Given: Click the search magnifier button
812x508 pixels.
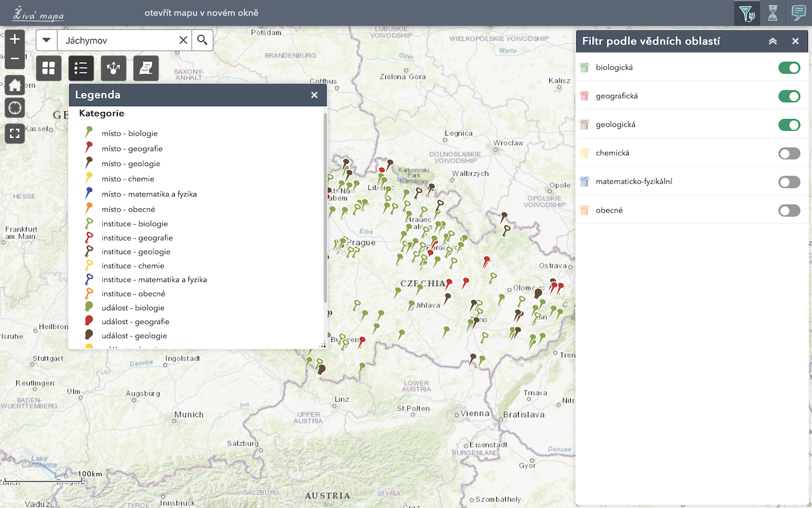Looking at the screenshot, I should pos(202,40).
